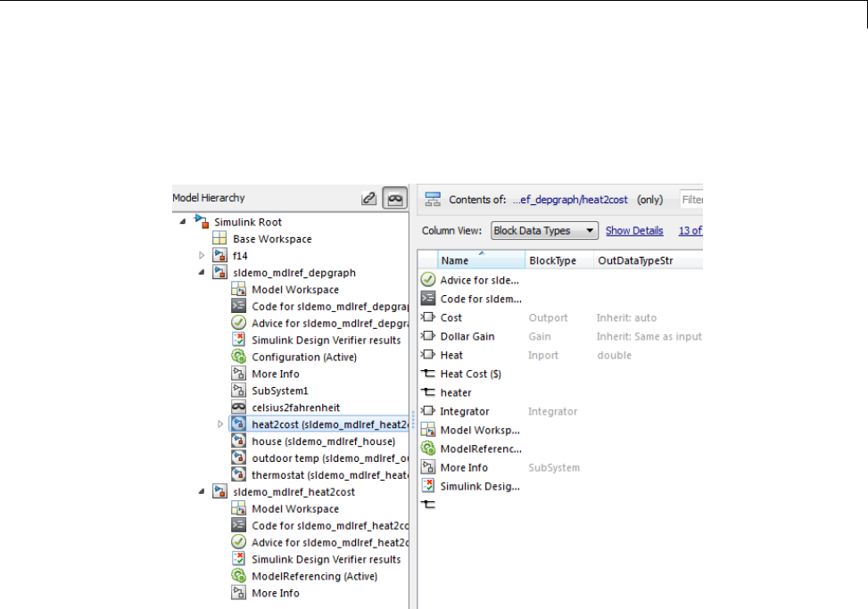Select Model Workspace icon under sldemo_mdlref_depgraph
This screenshot has width=868, height=609.
238,289
